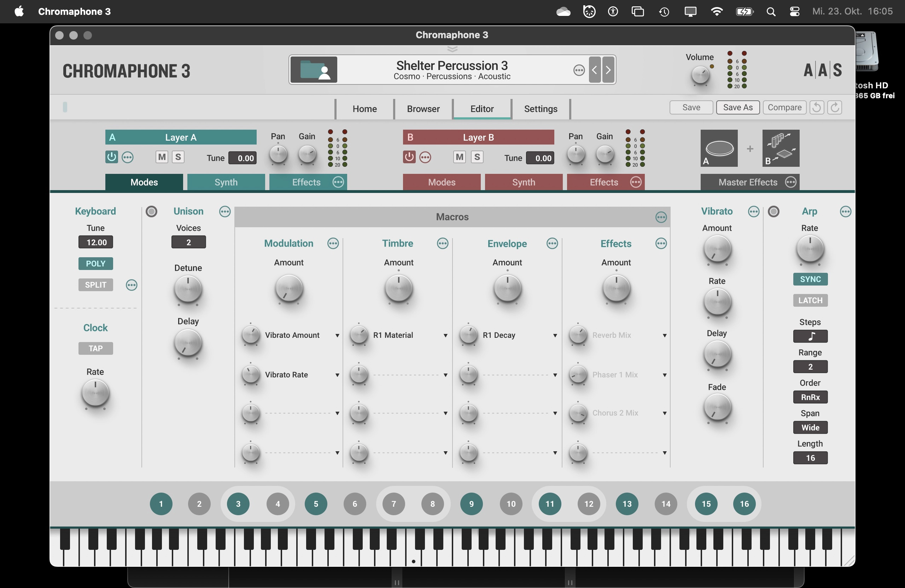Click the undo arrow icon
This screenshot has width=905, height=588.
[816, 107]
